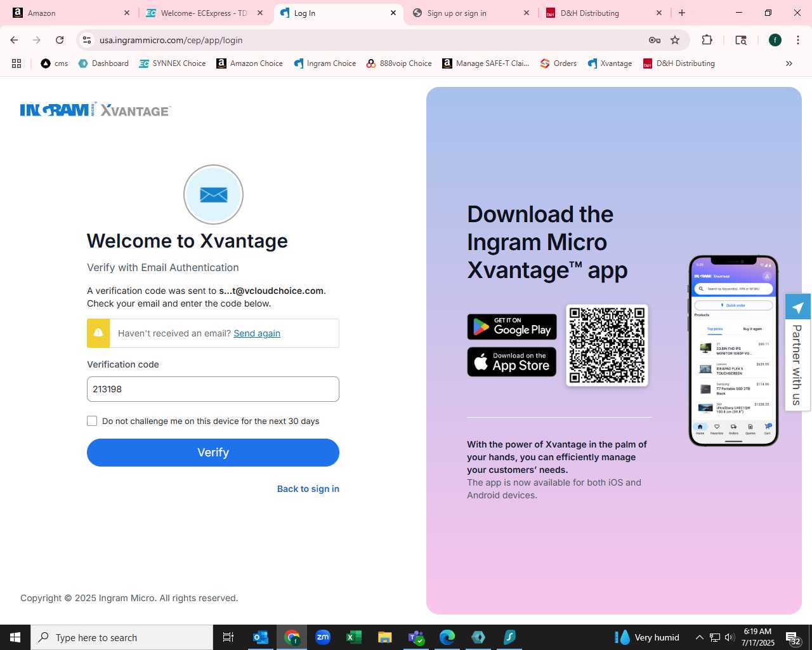Click the Type here to search box
Image resolution: width=812 pixels, height=650 pixels.
(122, 637)
